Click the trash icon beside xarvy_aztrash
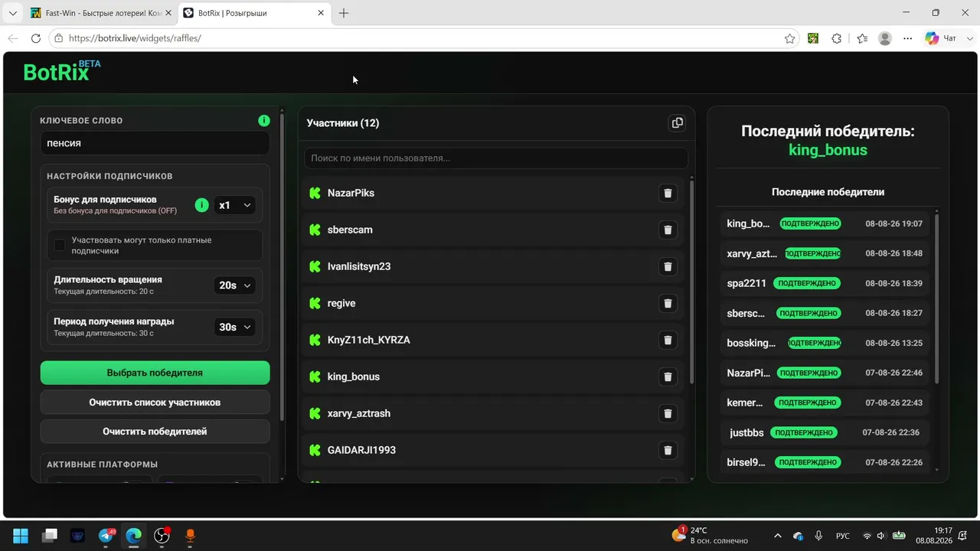This screenshot has width=980, height=551. coord(668,413)
